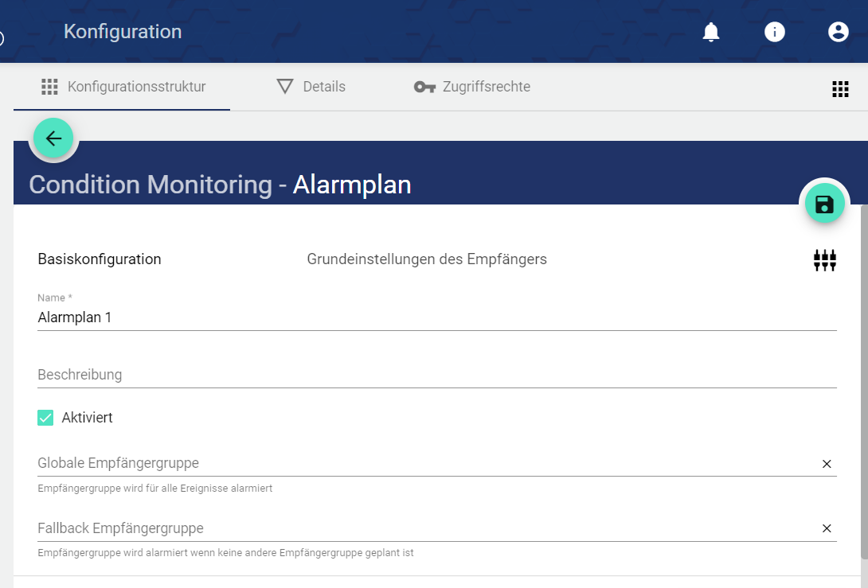The width and height of the screenshot is (868, 588).
Task: Click the Konfiguration header title
Action: tap(123, 32)
